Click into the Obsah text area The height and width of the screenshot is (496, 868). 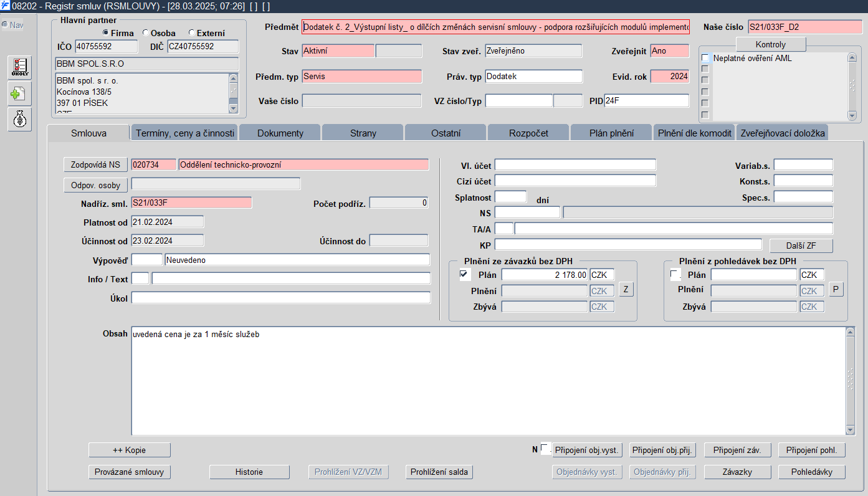click(x=489, y=381)
